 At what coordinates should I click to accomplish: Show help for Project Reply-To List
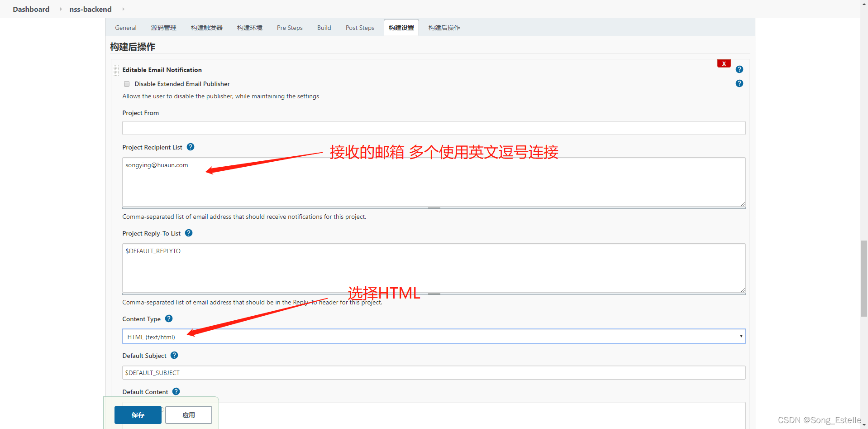click(x=189, y=233)
